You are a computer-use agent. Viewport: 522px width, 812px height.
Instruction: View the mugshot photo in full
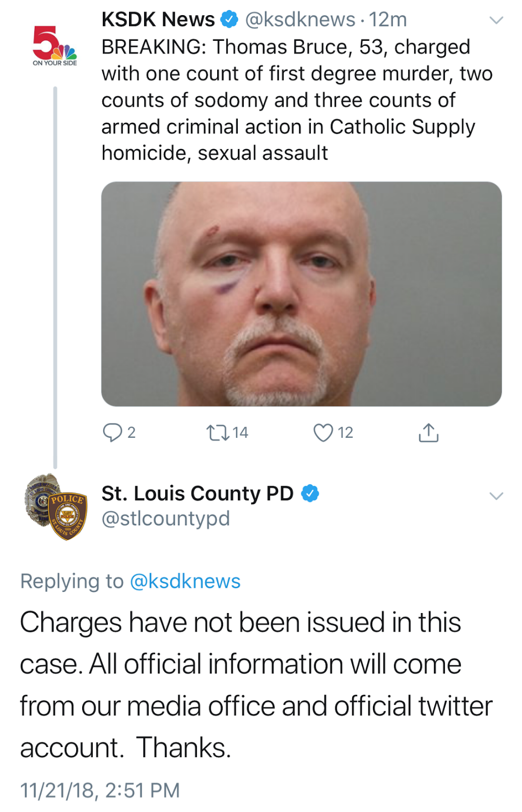[301, 294]
